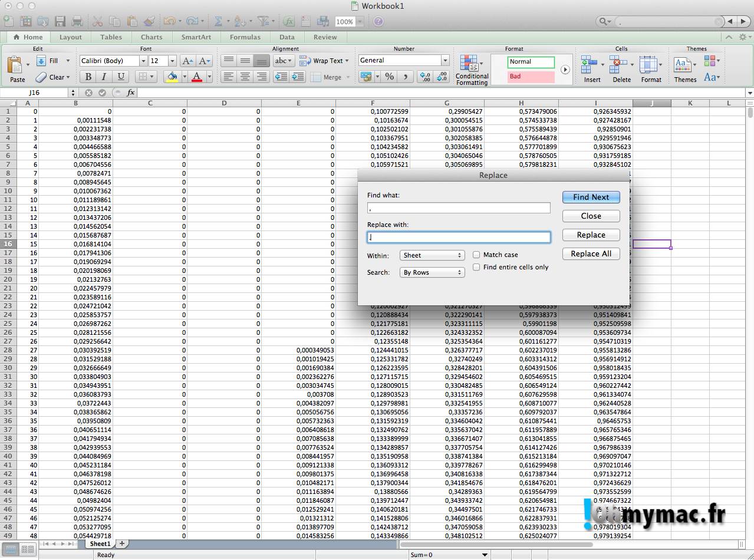Click the Paste clipboard icon
754x560 pixels.
point(15,64)
